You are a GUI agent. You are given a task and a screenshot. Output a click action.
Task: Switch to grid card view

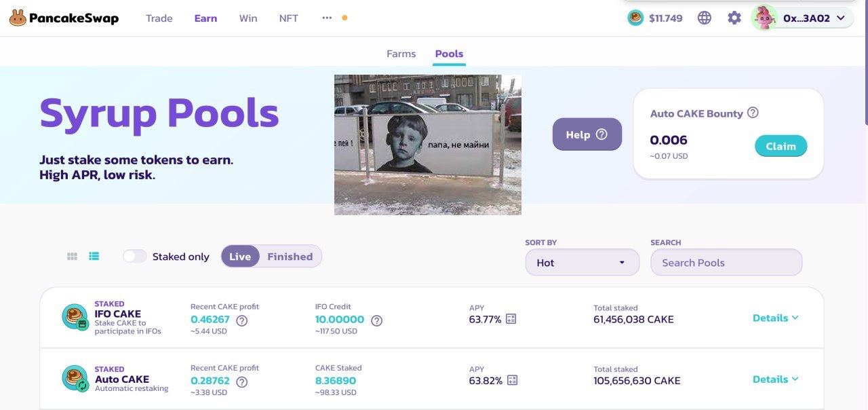pyautogui.click(x=73, y=257)
